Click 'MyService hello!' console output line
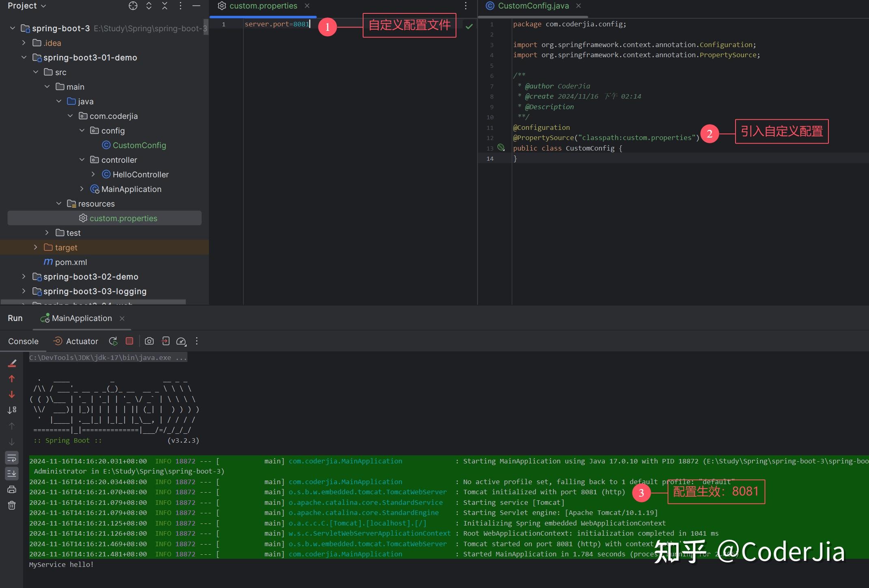Viewport: 869px width, 588px height. point(61,564)
